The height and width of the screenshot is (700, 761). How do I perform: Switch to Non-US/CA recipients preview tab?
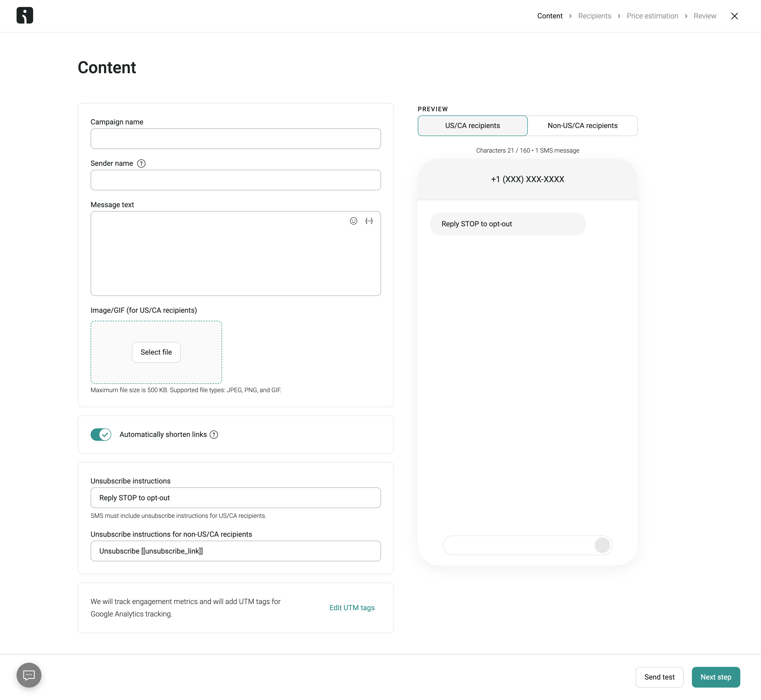click(582, 125)
